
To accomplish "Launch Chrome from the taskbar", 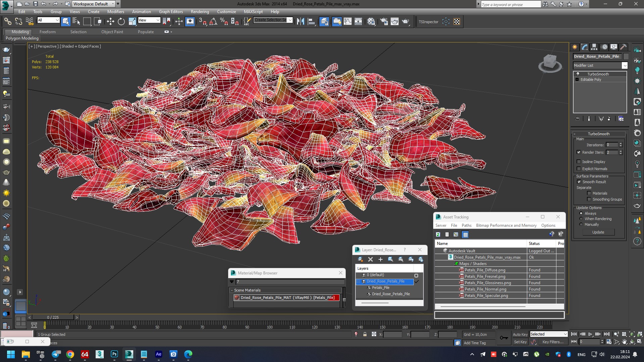I will click(70, 354).
